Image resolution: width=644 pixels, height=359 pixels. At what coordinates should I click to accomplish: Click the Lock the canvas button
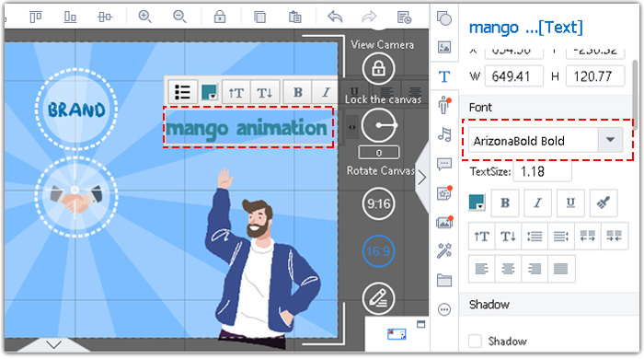[x=378, y=68]
